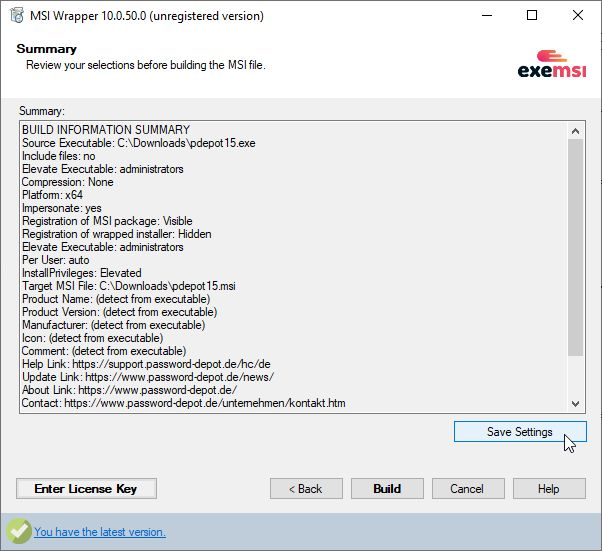Click the MSI Wrapper title bar icon
Viewport: 602px width, 551px height.
tap(17, 16)
